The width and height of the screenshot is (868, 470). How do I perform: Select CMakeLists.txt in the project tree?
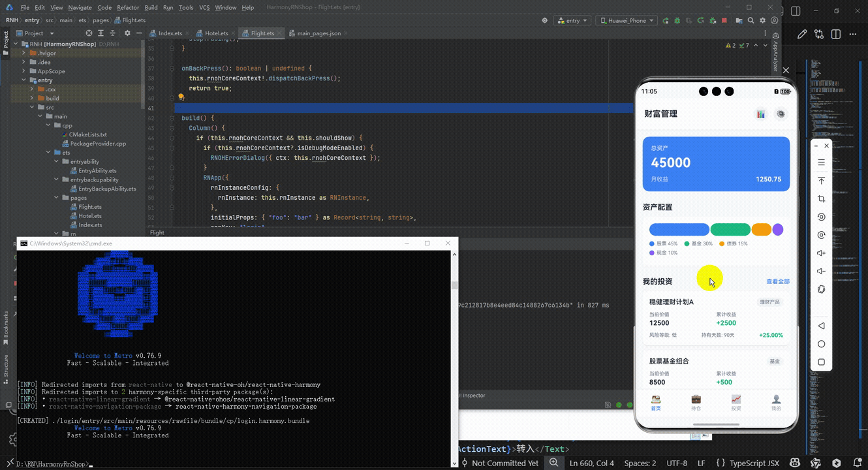tap(83, 134)
